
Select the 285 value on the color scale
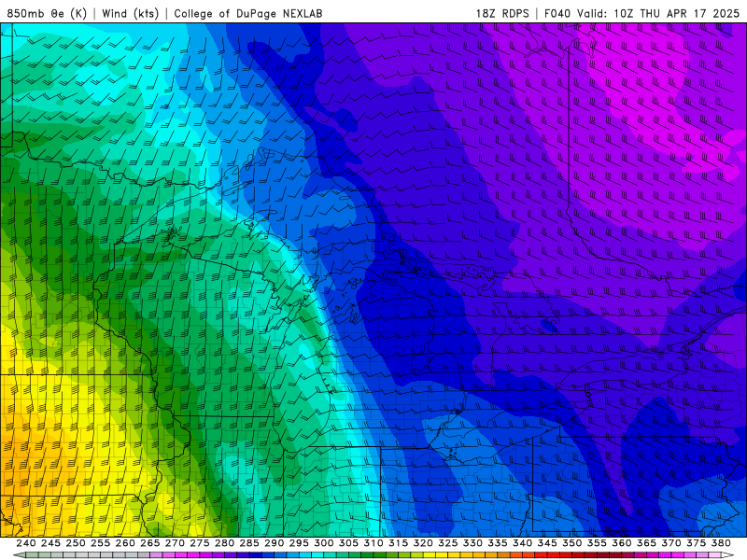[x=249, y=543]
